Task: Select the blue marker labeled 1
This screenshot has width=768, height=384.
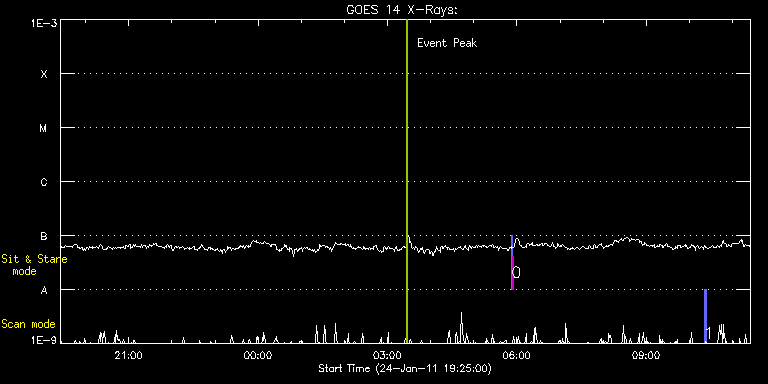Action: click(705, 316)
